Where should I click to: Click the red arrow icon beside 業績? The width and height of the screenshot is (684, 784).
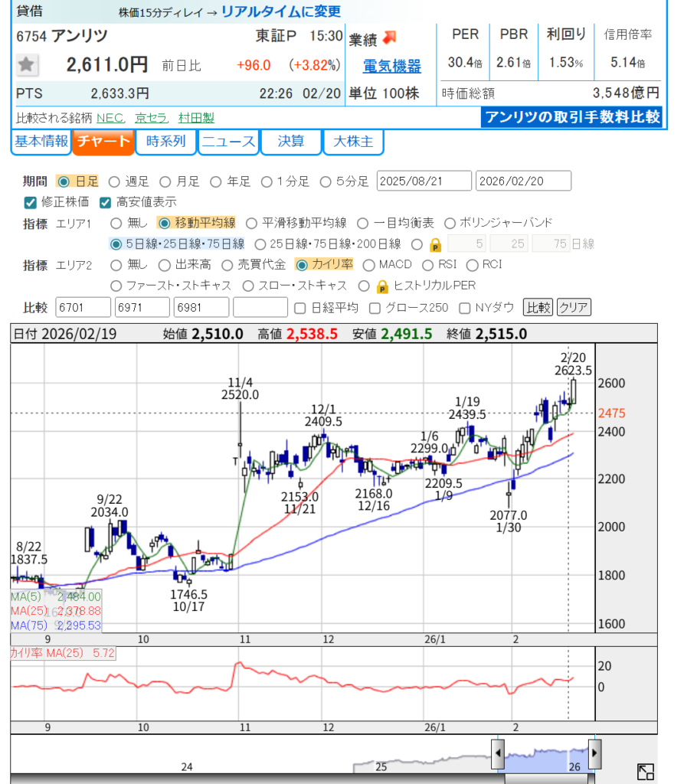click(390, 38)
